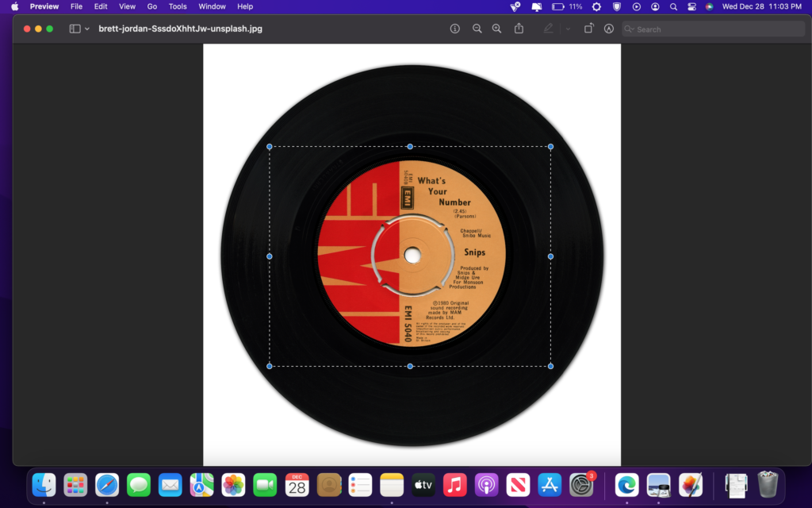Open Reminders from the Dock
Screen dimensions: 812x508
[361, 485]
